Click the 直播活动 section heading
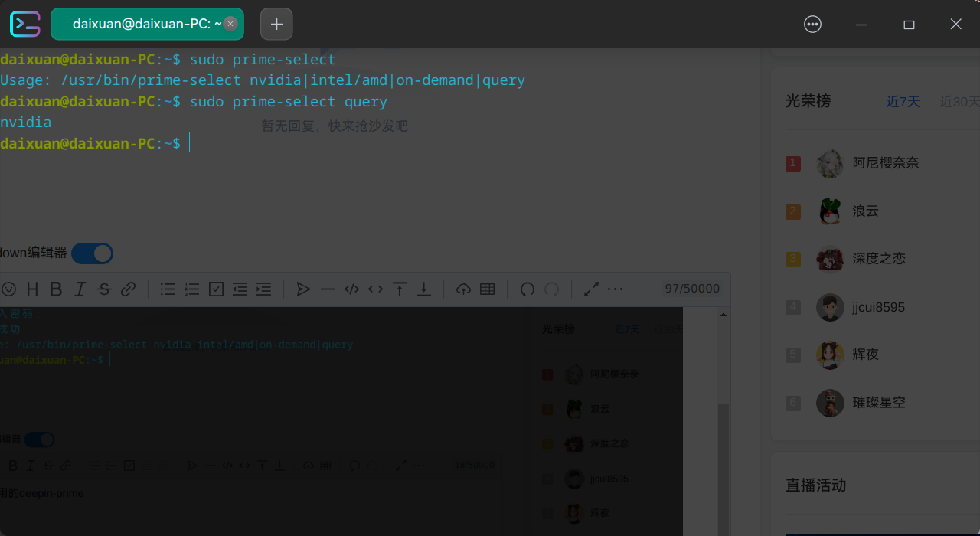 click(815, 485)
